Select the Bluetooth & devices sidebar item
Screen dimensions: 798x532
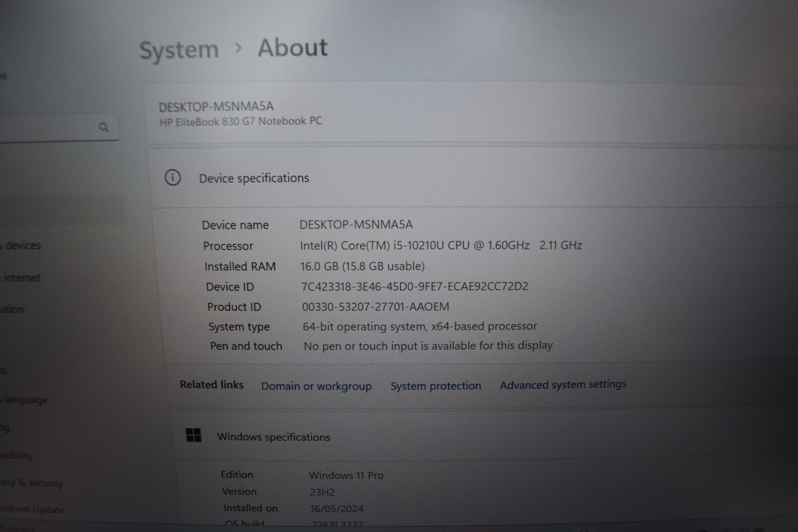point(20,245)
